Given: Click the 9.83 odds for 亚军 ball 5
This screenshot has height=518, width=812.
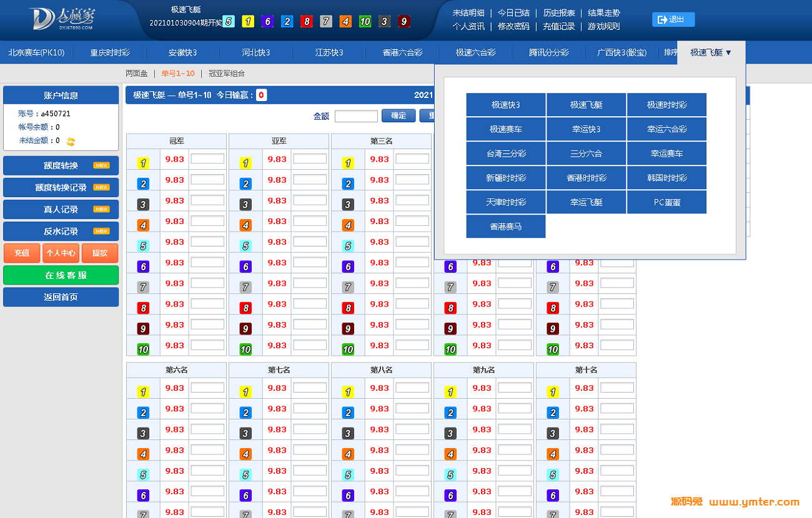Looking at the screenshot, I should point(277,242).
